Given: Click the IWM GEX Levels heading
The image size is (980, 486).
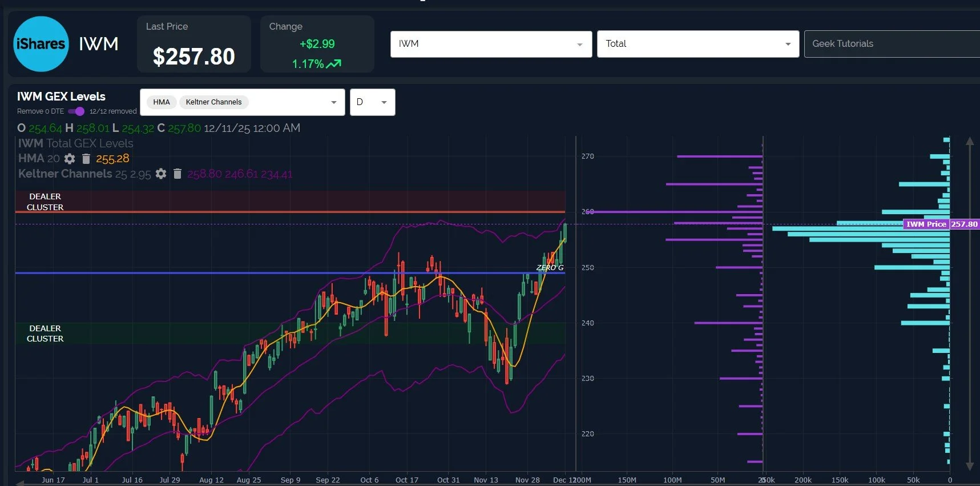Looking at the screenshot, I should click(x=61, y=97).
